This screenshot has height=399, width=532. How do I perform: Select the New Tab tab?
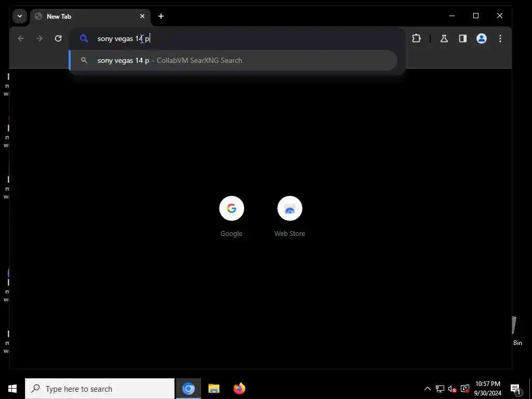pyautogui.click(x=90, y=17)
